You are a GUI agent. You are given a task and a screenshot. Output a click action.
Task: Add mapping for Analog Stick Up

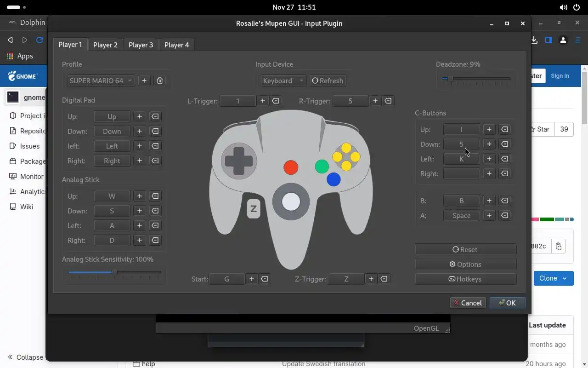[140, 196]
